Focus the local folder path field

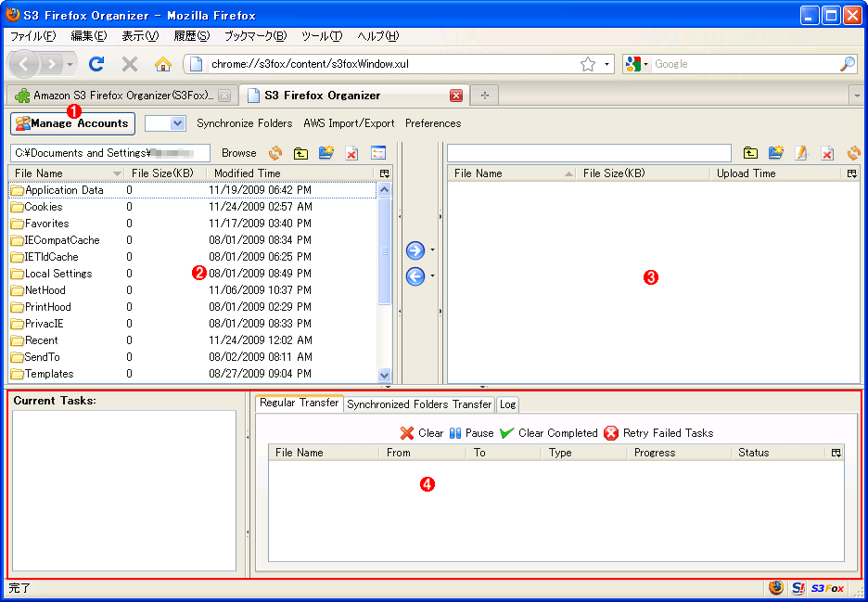click(x=110, y=153)
